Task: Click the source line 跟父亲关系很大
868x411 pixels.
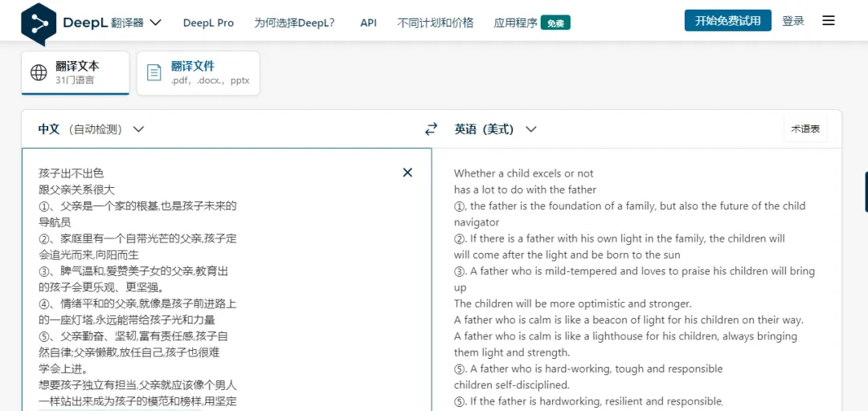Action: [77, 189]
